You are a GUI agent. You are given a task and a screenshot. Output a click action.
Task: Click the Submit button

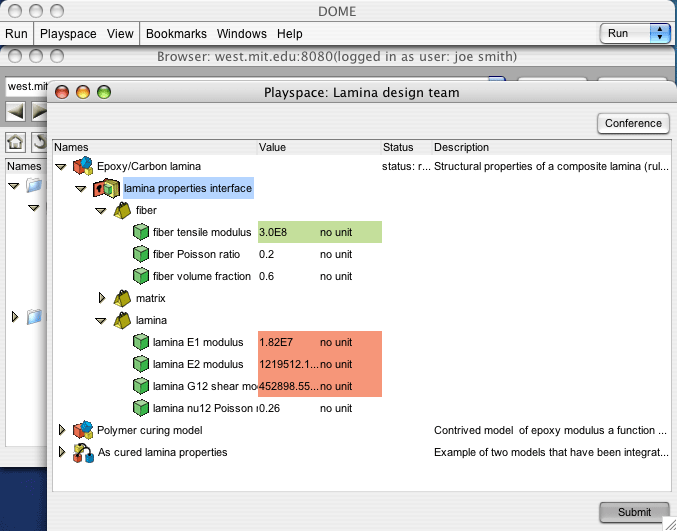coord(634,512)
